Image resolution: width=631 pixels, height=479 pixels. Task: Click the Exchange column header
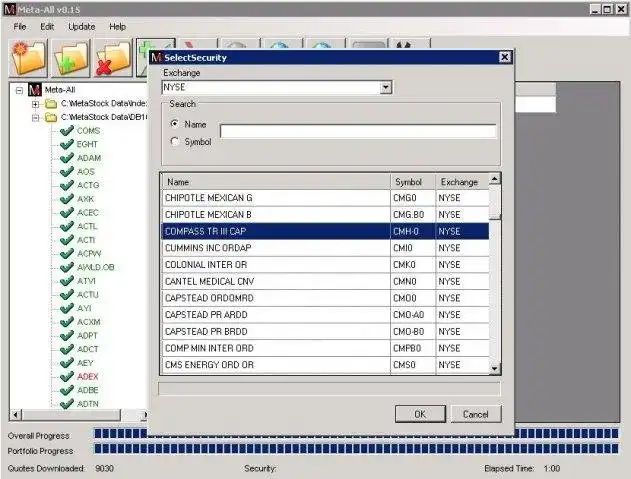462,182
